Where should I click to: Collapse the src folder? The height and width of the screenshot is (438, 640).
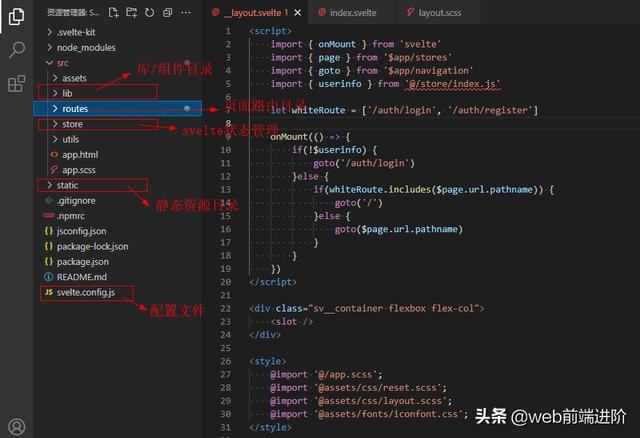point(118,63)
